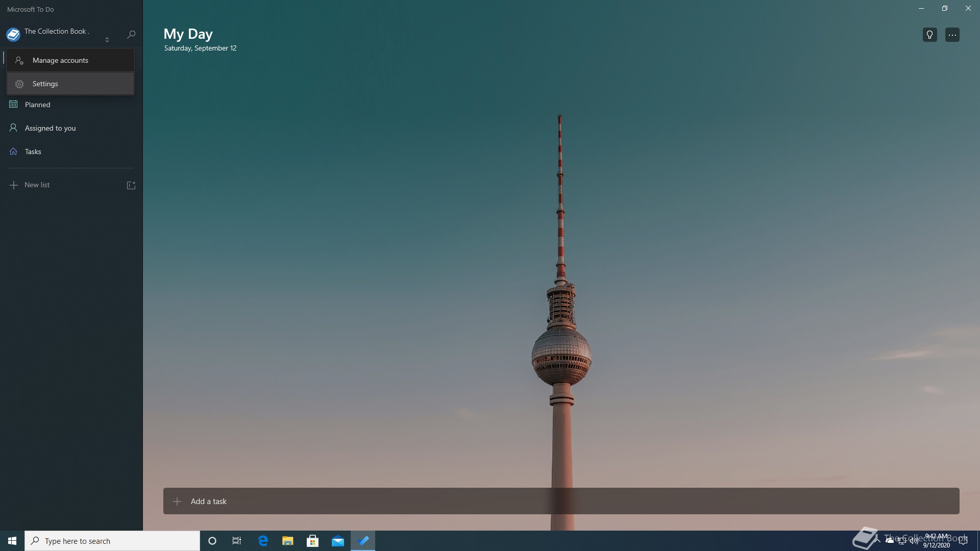Open My Day more options ellipsis
Screen dimensions: 980x551
pos(952,35)
